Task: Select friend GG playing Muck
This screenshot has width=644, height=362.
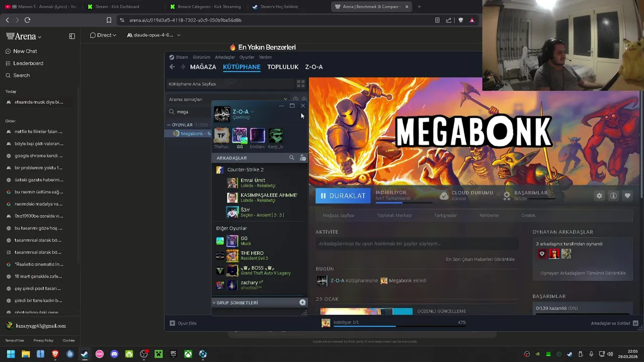Action: pyautogui.click(x=260, y=241)
